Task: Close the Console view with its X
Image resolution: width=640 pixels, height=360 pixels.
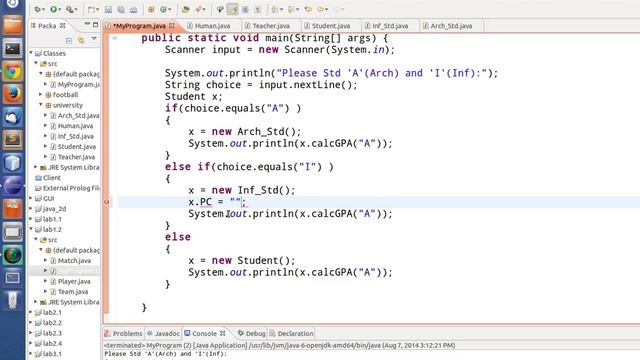Action: tap(222, 333)
